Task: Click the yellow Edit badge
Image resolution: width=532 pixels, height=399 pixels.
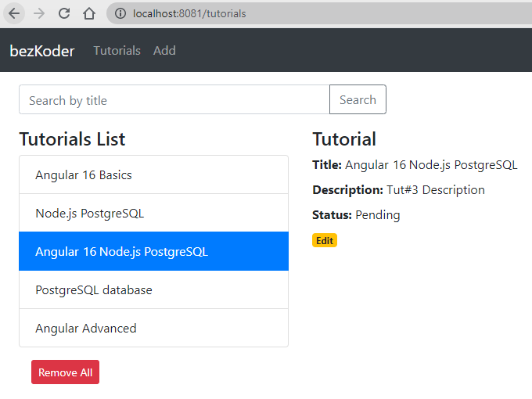Action: [x=325, y=240]
